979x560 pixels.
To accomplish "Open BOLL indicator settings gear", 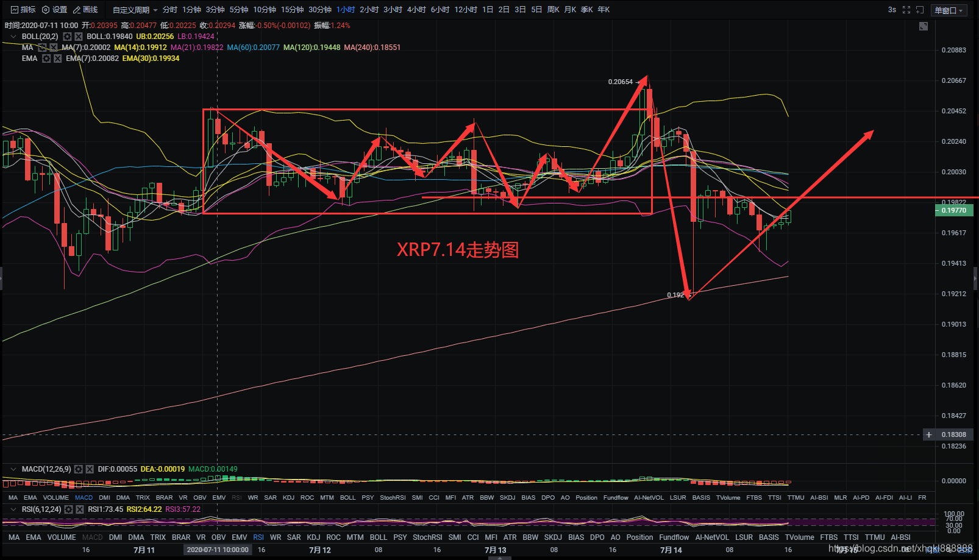I will click(x=67, y=37).
